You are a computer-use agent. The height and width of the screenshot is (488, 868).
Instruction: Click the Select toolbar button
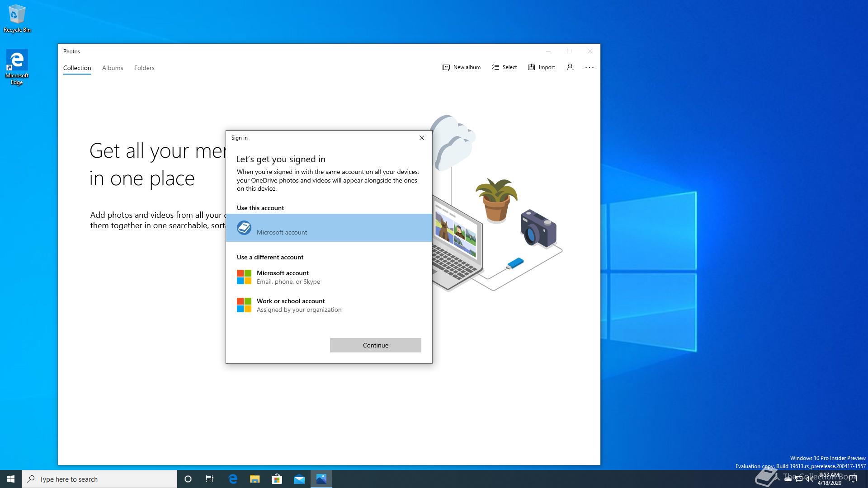pos(504,67)
